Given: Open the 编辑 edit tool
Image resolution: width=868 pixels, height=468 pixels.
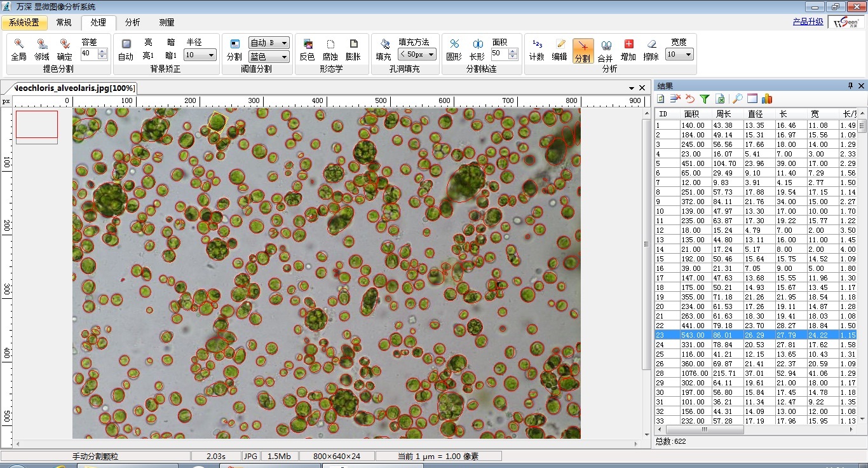Looking at the screenshot, I should (x=560, y=50).
